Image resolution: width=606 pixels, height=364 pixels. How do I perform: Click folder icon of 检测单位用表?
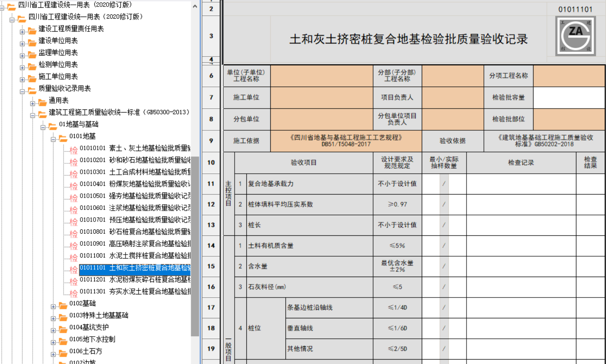click(32, 66)
